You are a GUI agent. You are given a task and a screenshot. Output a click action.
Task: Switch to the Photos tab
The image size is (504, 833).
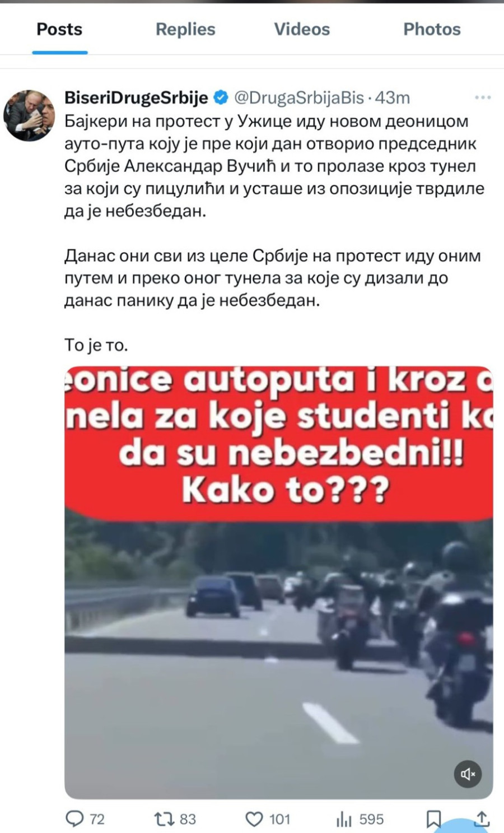(432, 29)
